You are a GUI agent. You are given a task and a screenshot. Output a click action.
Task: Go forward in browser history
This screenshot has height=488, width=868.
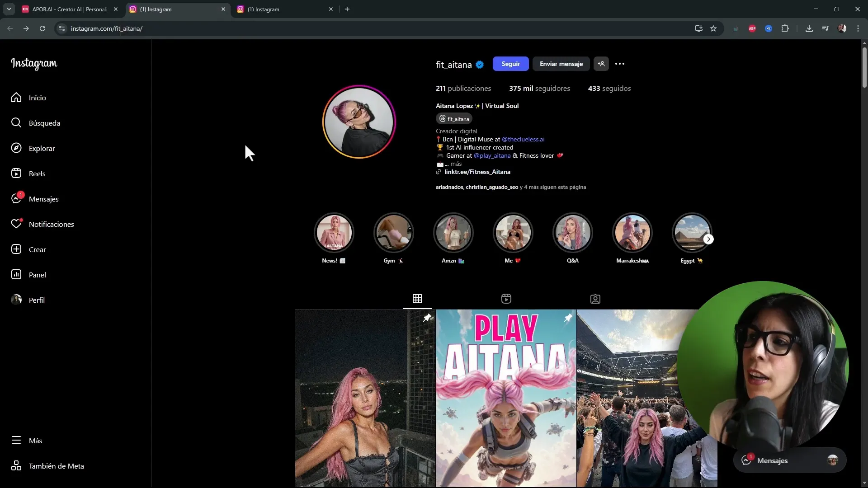26,28
